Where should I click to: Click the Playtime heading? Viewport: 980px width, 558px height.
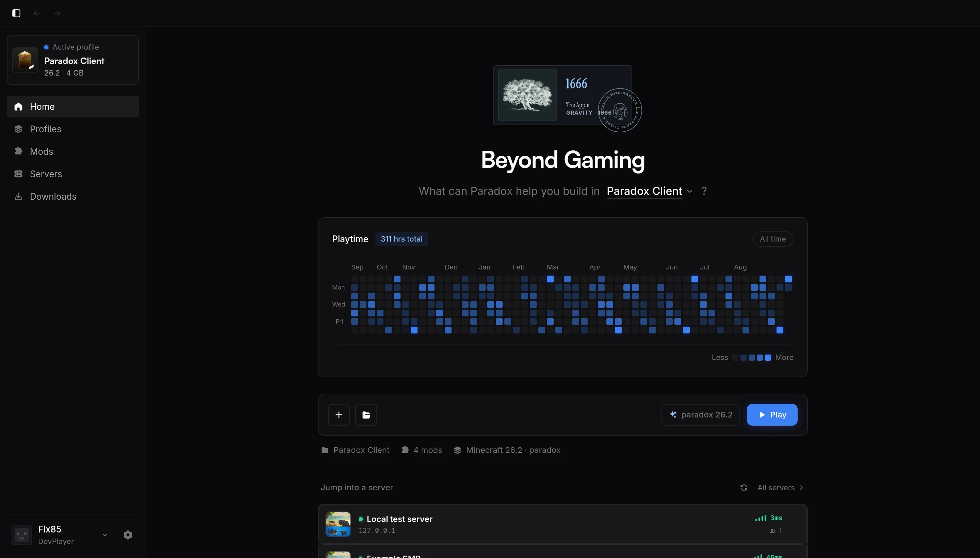(350, 239)
